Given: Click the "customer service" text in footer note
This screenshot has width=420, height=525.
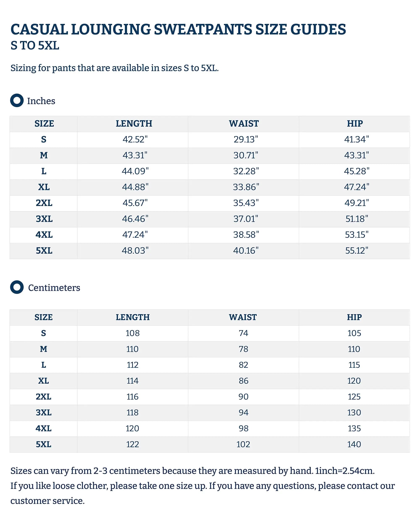Looking at the screenshot, I should click(x=47, y=501).
